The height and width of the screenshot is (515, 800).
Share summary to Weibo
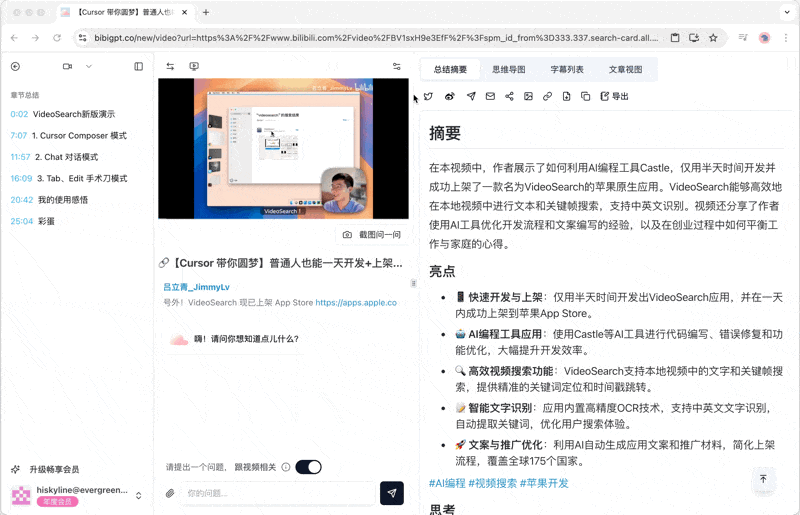point(449,96)
